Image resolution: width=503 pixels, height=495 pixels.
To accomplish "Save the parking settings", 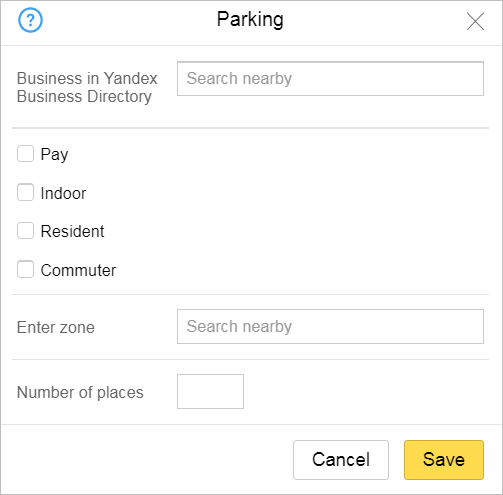I will (444, 460).
